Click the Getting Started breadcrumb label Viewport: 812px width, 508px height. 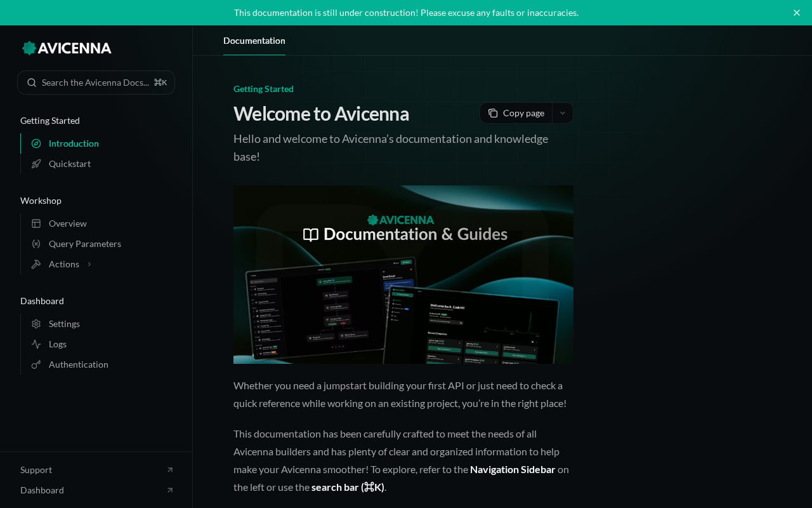[263, 89]
